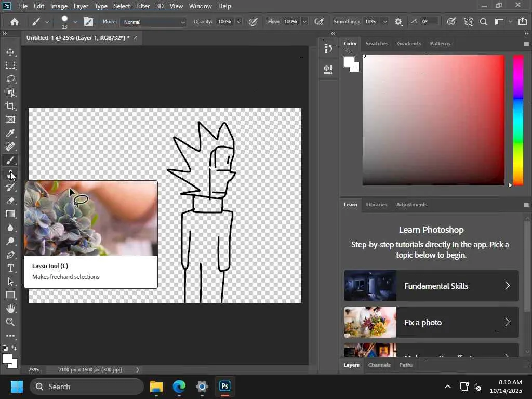This screenshot has height=399, width=532.
Task: Choose the Eyedropper tool
Action: tap(10, 133)
